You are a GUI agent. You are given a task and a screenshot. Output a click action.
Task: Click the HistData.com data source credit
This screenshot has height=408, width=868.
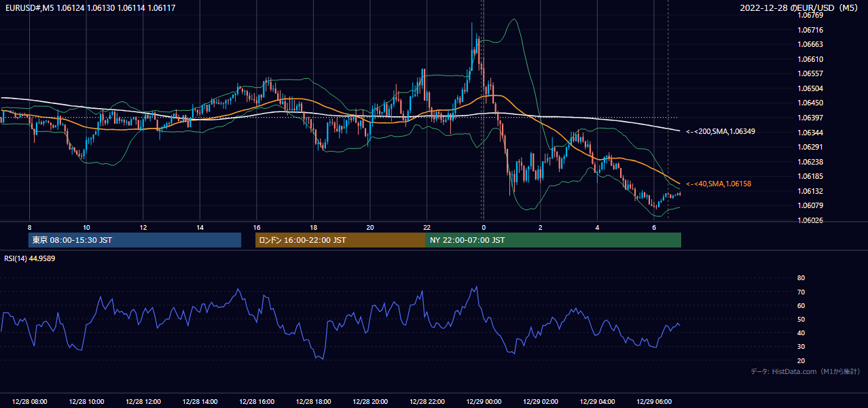pyautogui.click(x=806, y=371)
